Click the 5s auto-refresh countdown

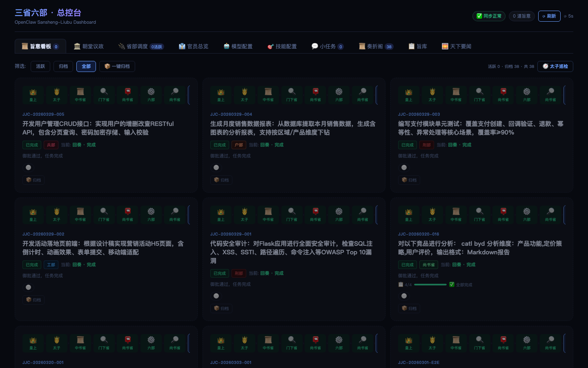click(568, 16)
